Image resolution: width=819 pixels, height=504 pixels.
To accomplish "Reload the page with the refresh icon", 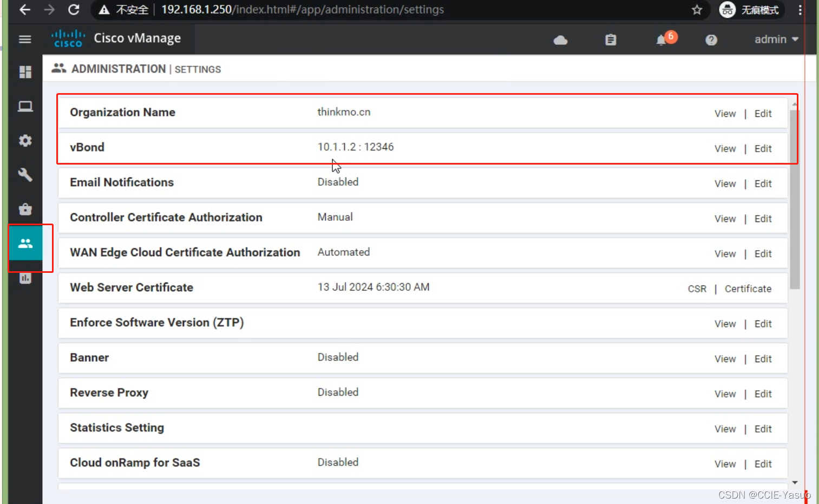I will click(x=74, y=10).
